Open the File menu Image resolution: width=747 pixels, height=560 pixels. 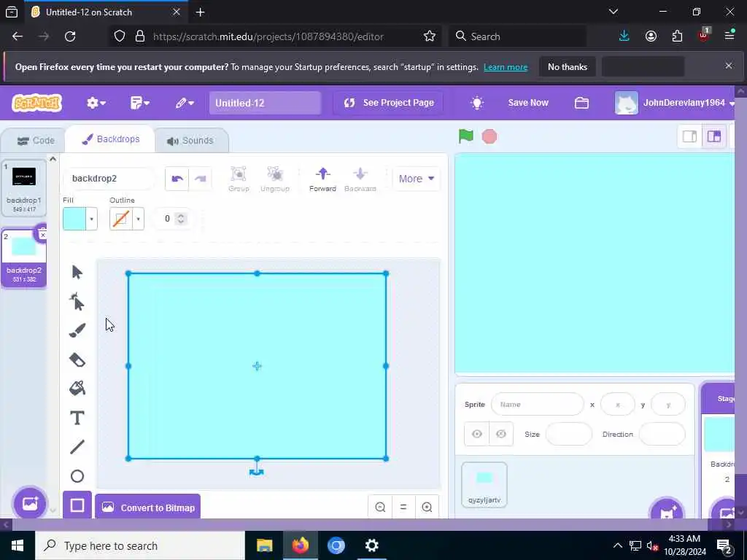(x=140, y=103)
